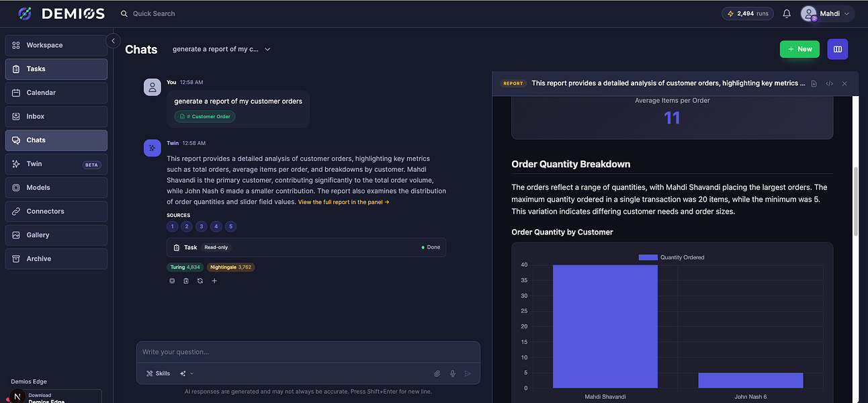Click the Mahdi Shavandi bar in chart
This screenshot has width=868, height=403.
605,326
